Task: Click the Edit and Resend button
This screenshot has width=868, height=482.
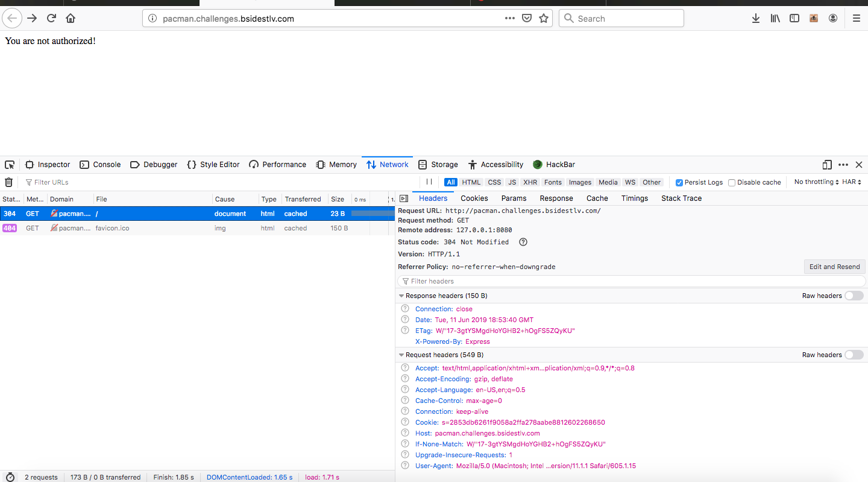Action: [834, 267]
